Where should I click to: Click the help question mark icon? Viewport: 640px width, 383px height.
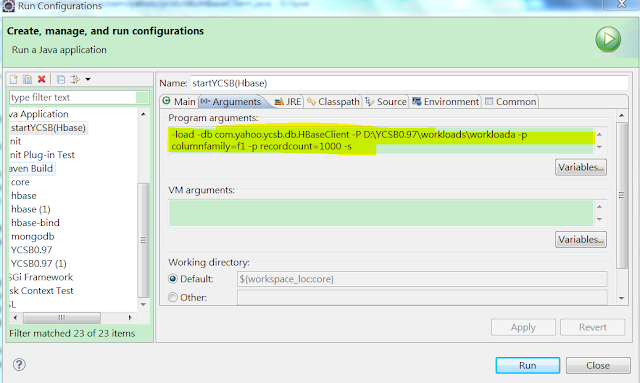point(19,364)
